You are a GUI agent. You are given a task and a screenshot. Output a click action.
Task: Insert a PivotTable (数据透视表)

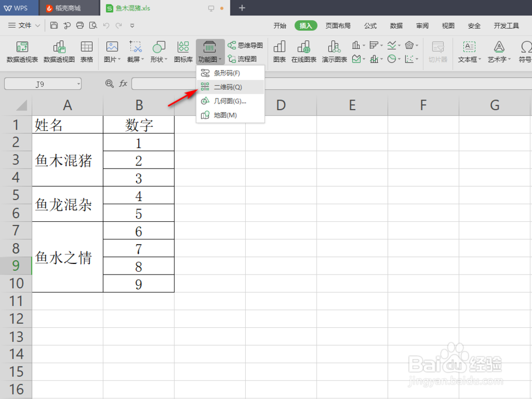coord(22,52)
